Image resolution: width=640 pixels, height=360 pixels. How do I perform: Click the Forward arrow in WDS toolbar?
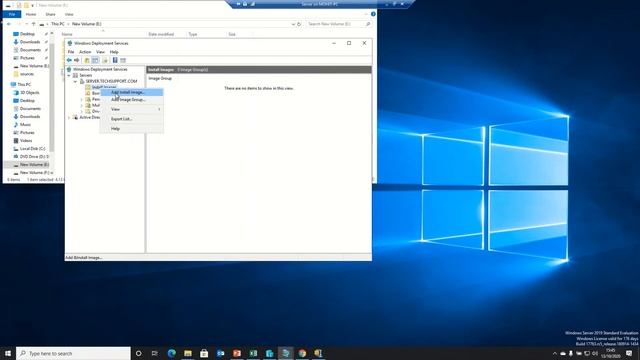tap(76, 60)
